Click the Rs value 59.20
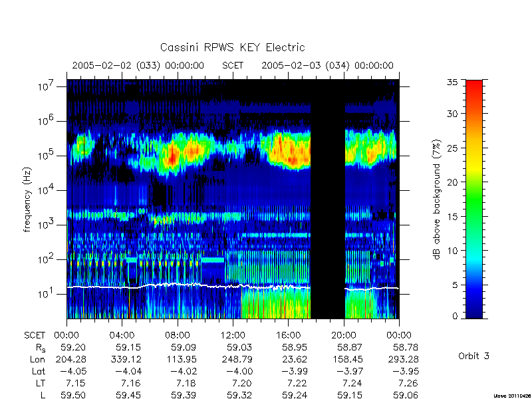The width and height of the screenshot is (532, 399). tap(73, 347)
